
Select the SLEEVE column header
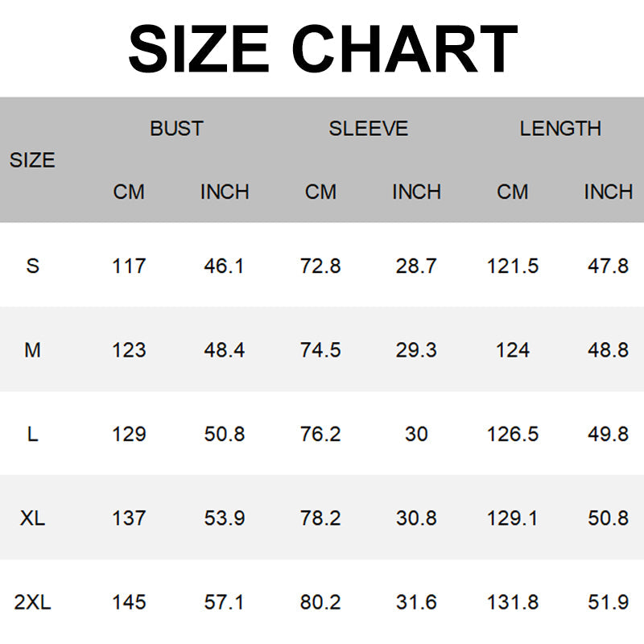coord(368,128)
